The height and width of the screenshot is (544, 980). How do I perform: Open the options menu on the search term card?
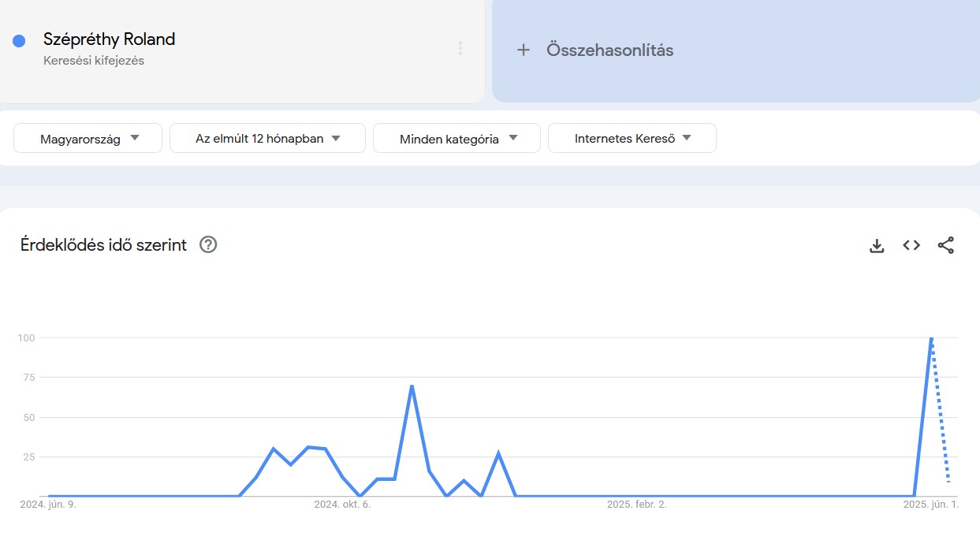coord(460,48)
